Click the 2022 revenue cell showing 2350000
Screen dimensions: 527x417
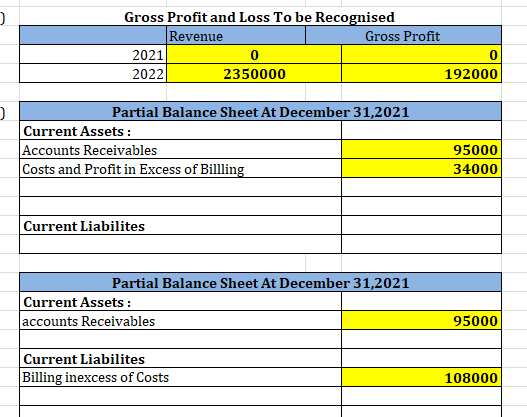click(x=254, y=73)
